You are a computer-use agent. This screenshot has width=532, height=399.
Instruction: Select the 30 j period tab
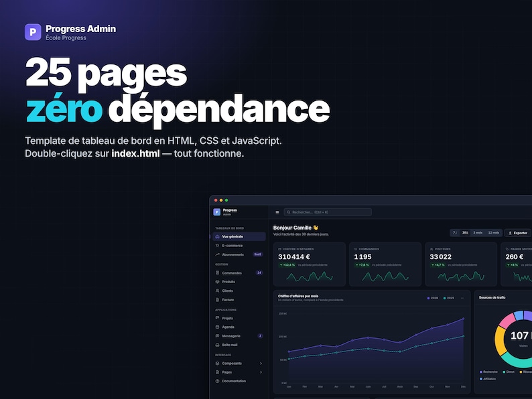click(465, 232)
